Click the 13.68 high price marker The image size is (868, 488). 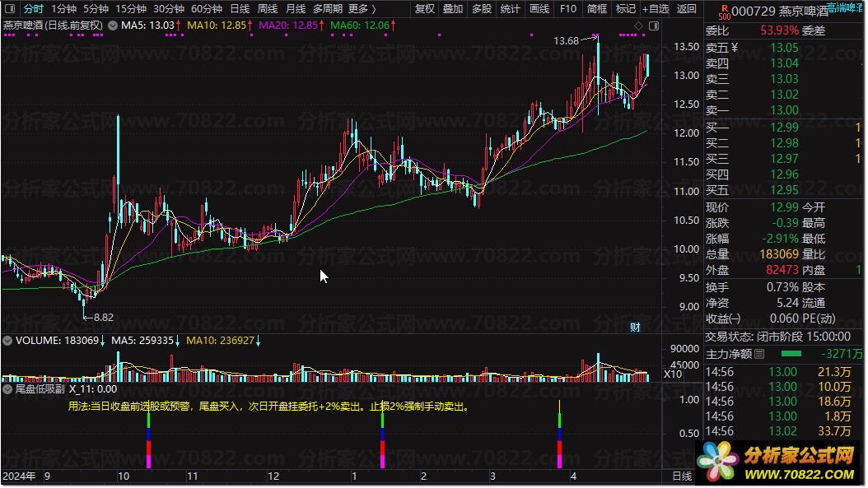(x=567, y=41)
